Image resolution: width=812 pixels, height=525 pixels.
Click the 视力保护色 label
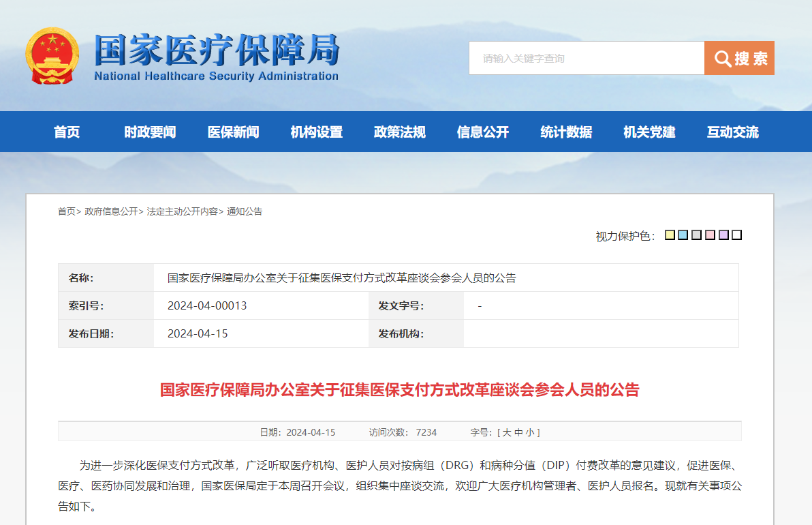[x=625, y=237]
